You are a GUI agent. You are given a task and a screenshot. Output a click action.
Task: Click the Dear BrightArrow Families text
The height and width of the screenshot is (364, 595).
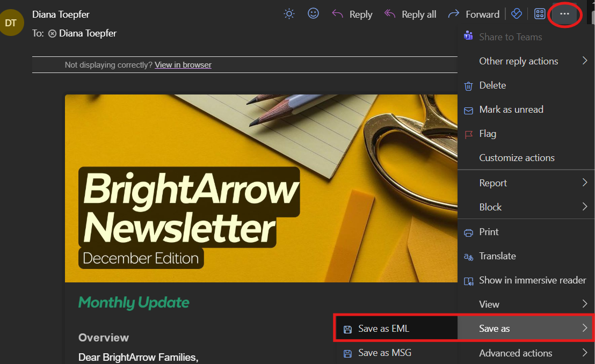(x=138, y=357)
